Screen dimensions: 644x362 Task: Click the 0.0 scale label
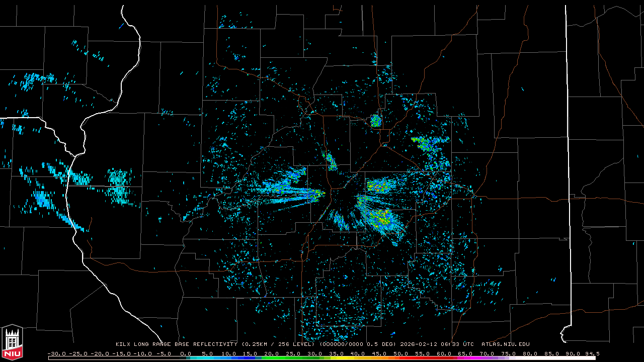pos(186,353)
